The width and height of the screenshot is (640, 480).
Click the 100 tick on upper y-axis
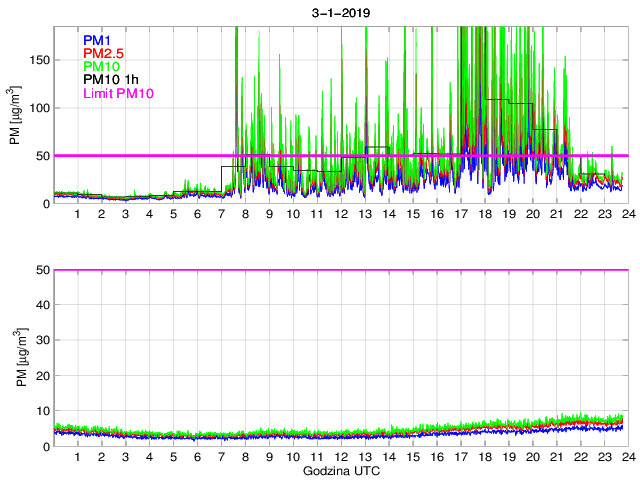pyautogui.click(x=38, y=108)
